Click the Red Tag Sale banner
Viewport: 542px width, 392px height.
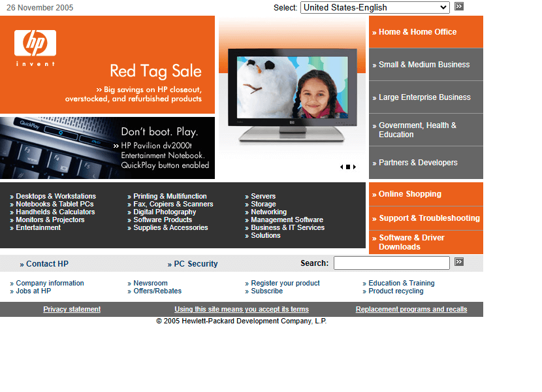(x=107, y=65)
